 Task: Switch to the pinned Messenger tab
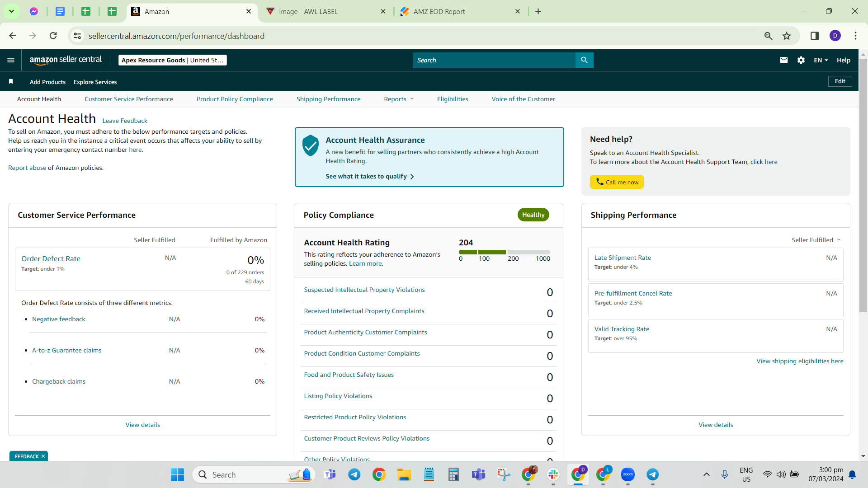tap(34, 11)
